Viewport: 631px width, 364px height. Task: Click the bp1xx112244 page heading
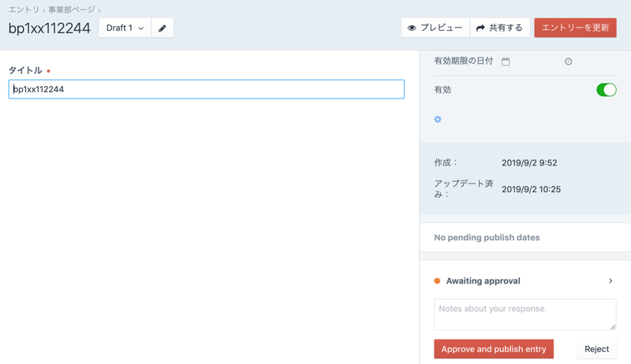50,28
